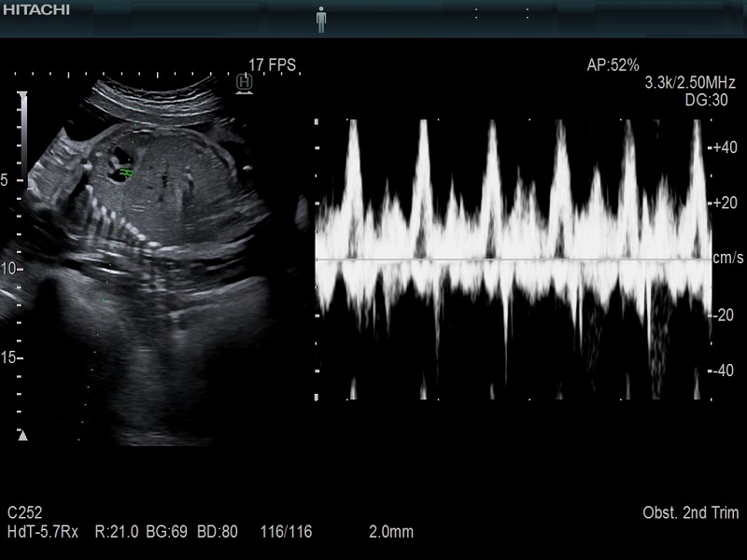Viewport: 747px width, 560px height.
Task: Select the HdT-5.7Rx setting text
Action: tap(44, 532)
